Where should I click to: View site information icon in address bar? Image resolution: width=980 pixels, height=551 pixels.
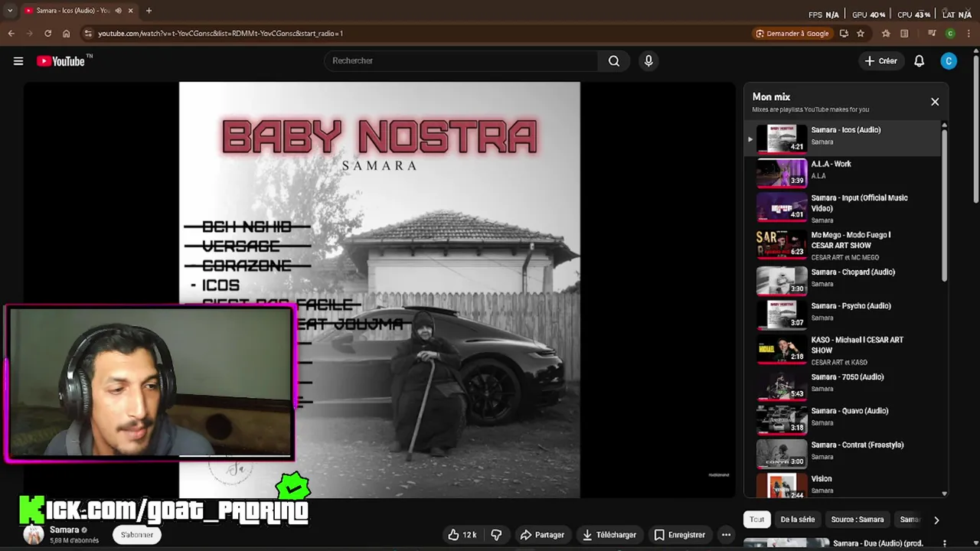click(x=88, y=34)
